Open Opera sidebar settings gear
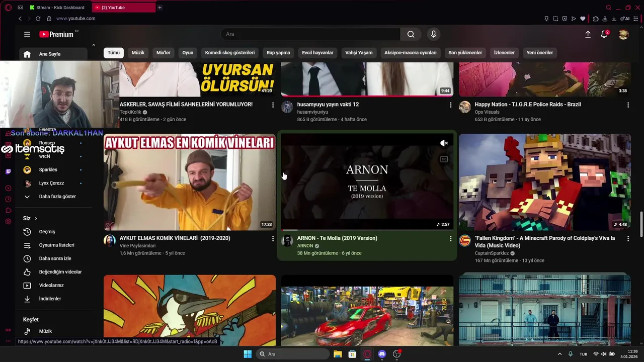The width and height of the screenshot is (644, 362). pos(8,222)
